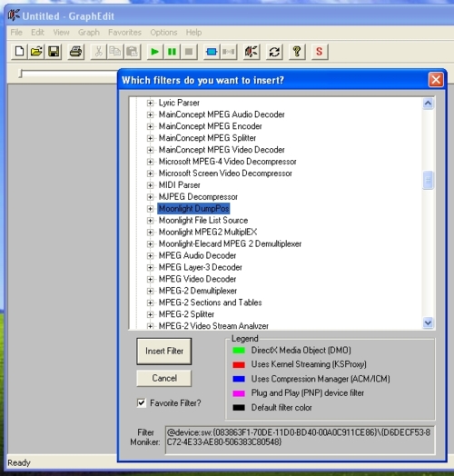This screenshot has height=476, width=454.
Task: Expand the Lyric Parser tree node
Action: (x=150, y=103)
